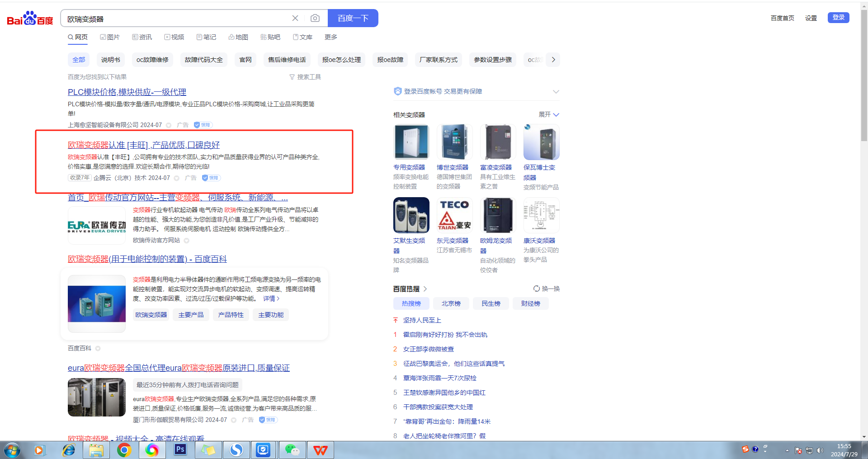This screenshot has width=868, height=459.
Task: Click into the search field containing 欧瑞变频器
Action: tap(176, 19)
